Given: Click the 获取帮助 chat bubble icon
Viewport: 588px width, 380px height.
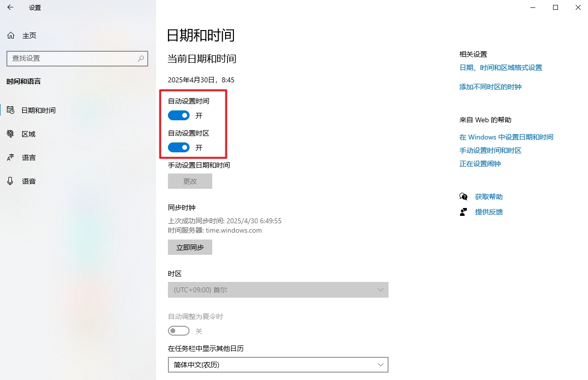Looking at the screenshot, I should [463, 197].
